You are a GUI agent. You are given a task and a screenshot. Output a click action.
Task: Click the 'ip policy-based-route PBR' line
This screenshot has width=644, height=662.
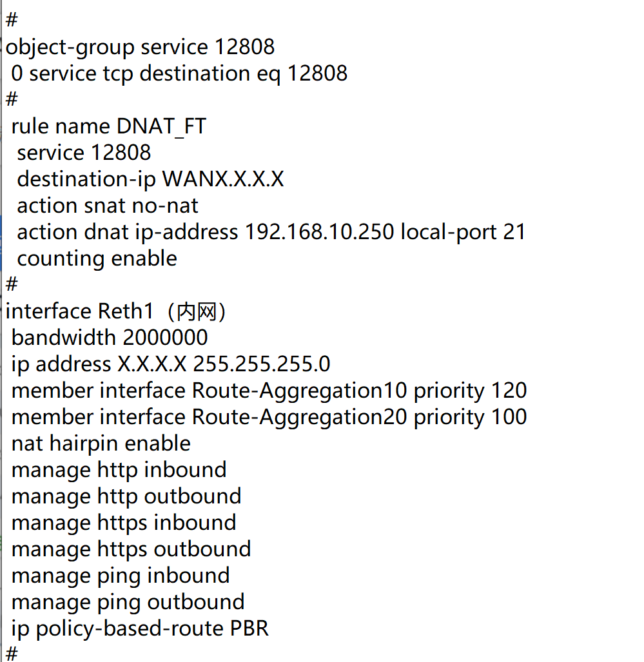[140, 628]
